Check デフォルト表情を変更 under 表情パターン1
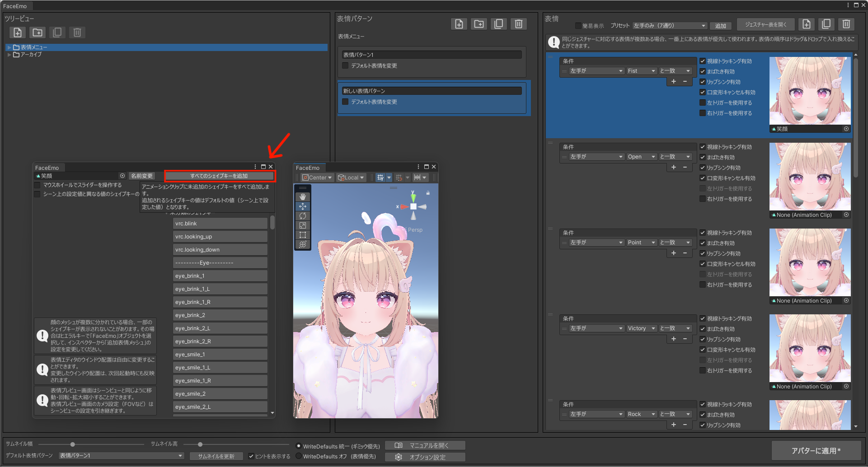Screen dimensions: 868x467 pos(345,65)
